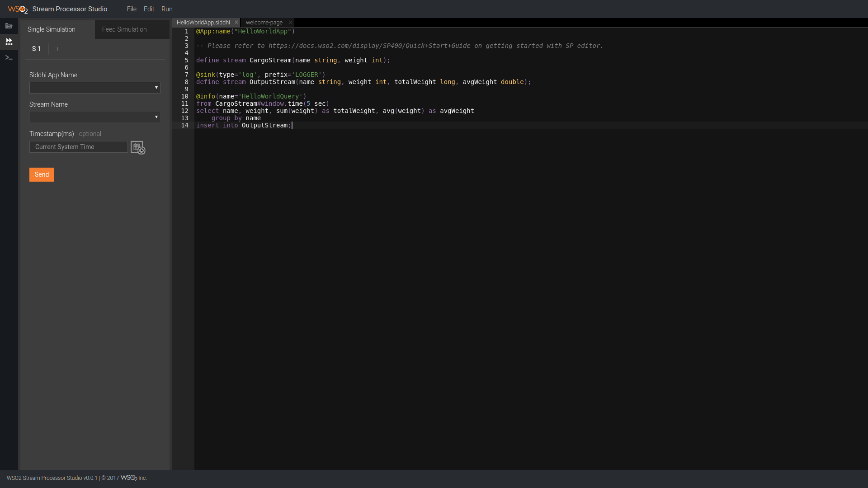This screenshot has width=868, height=488.
Task: Click 'group by name' on line 13
Action: click(236, 118)
